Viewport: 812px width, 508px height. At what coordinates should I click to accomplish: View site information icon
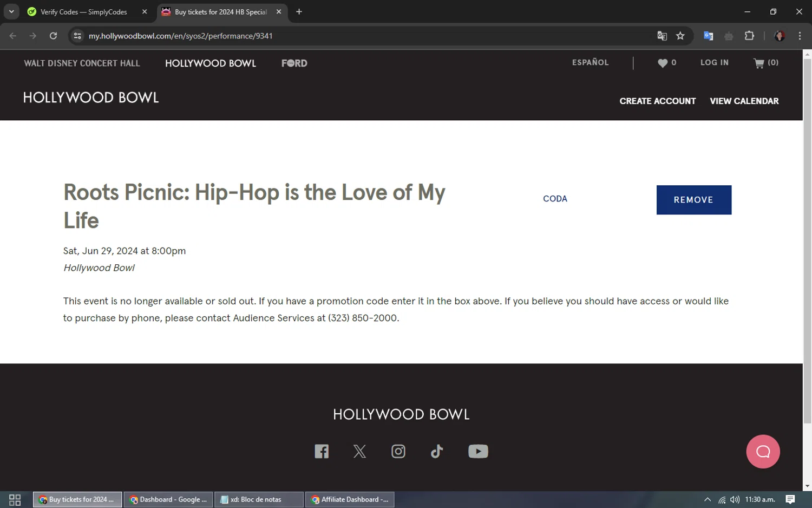[x=77, y=36]
